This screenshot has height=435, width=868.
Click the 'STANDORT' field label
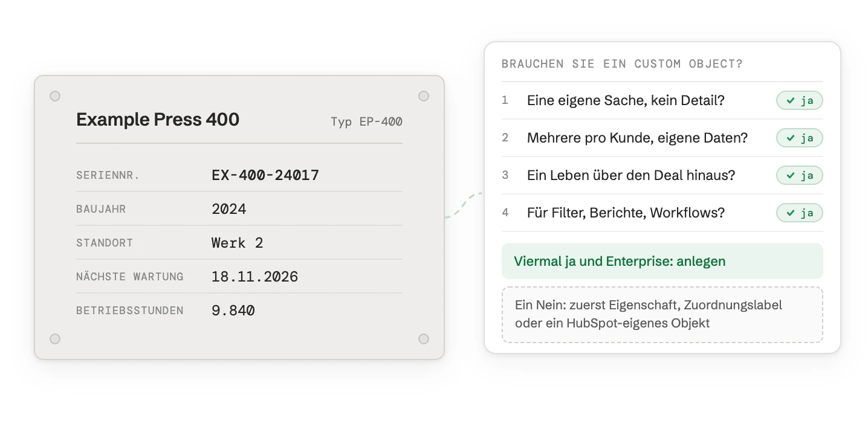pyautogui.click(x=105, y=243)
